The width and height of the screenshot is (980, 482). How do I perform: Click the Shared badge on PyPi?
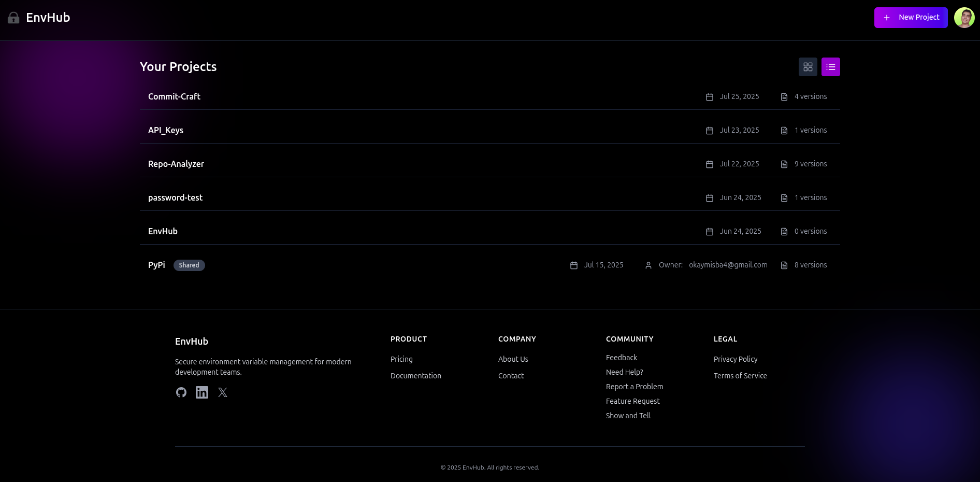point(189,265)
